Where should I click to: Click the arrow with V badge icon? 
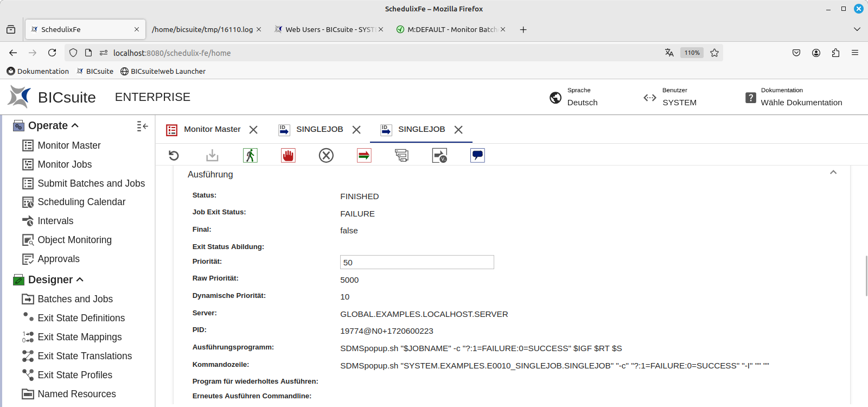click(439, 156)
